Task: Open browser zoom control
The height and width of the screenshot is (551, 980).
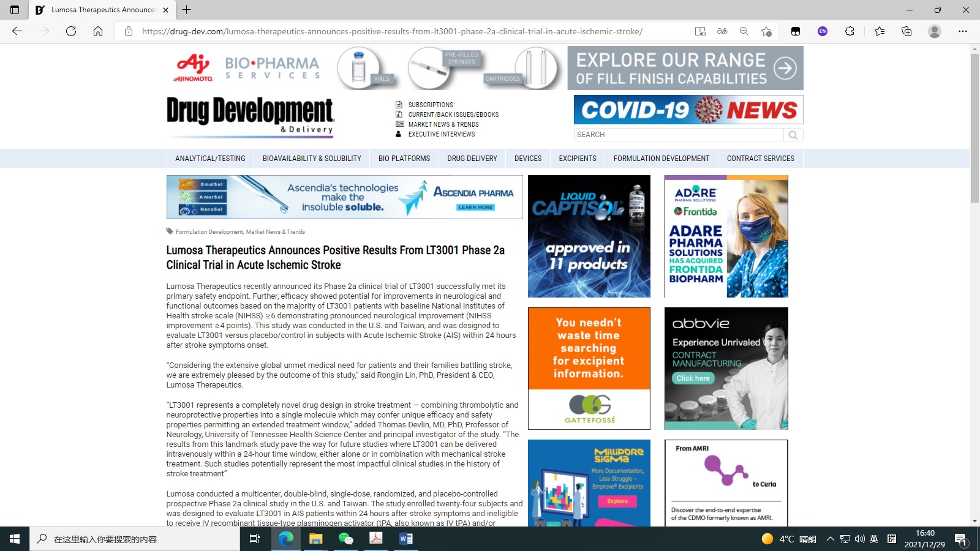Action: point(744,31)
